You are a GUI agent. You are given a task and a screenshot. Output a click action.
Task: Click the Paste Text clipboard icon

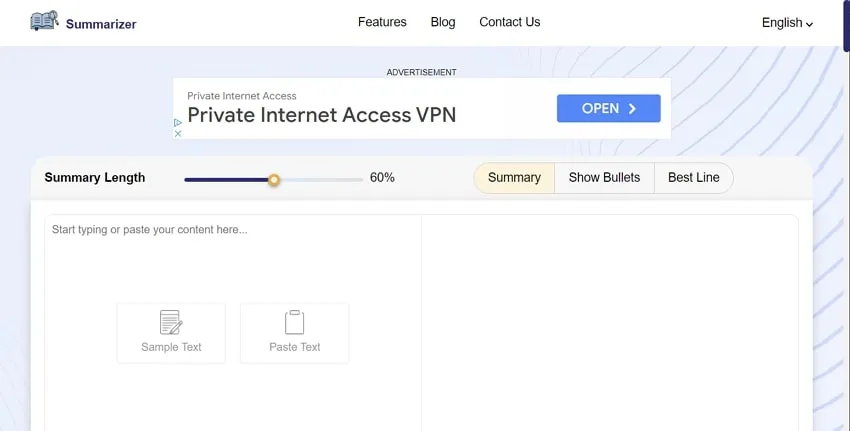pos(295,323)
